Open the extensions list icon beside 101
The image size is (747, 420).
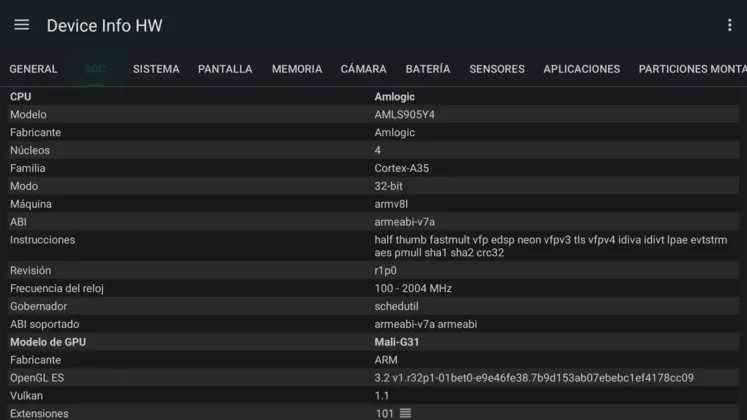click(x=405, y=413)
